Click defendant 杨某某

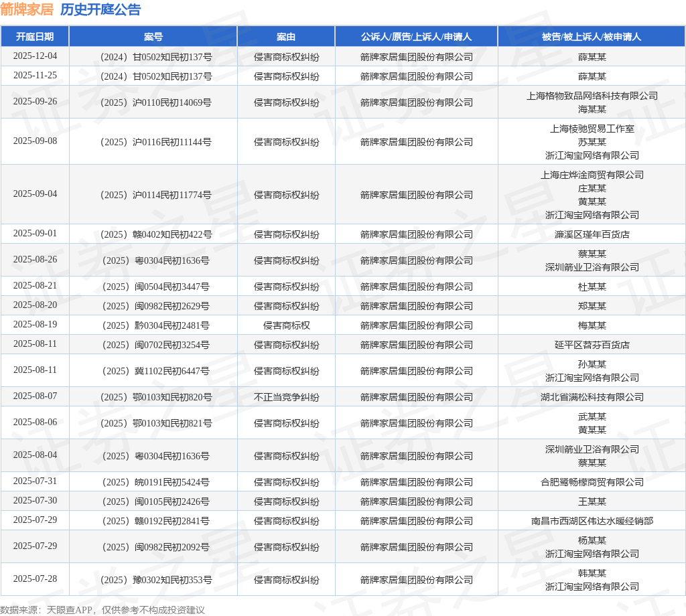tap(592, 540)
